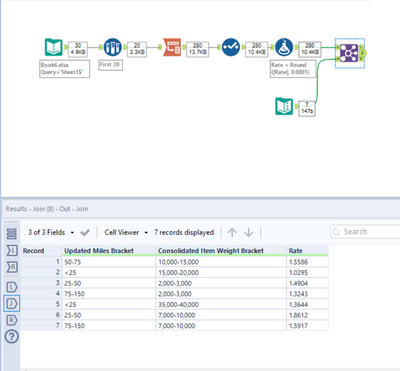Click the 20 records 3.3KB connection label

click(137, 49)
